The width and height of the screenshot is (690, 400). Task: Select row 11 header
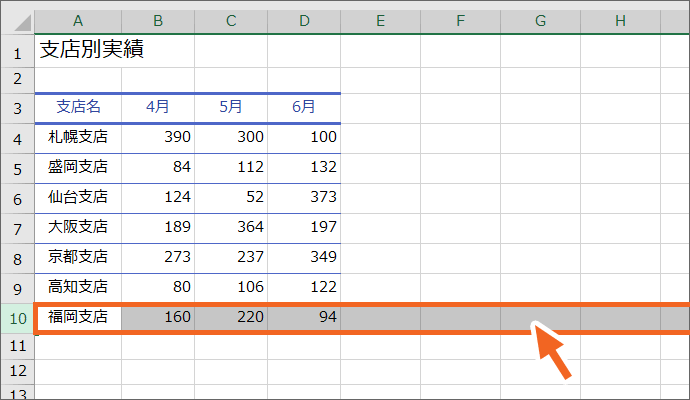coord(18,346)
